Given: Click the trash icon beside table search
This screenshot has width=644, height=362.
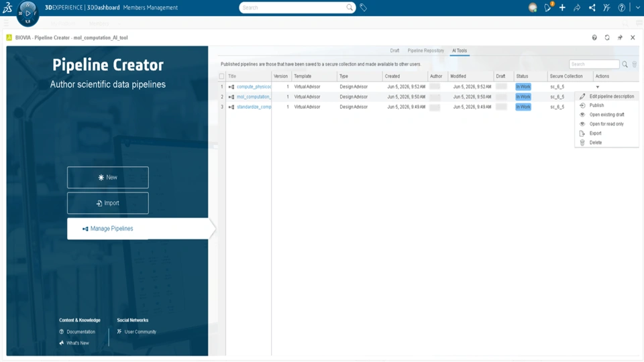Looking at the screenshot, I should coord(635,64).
